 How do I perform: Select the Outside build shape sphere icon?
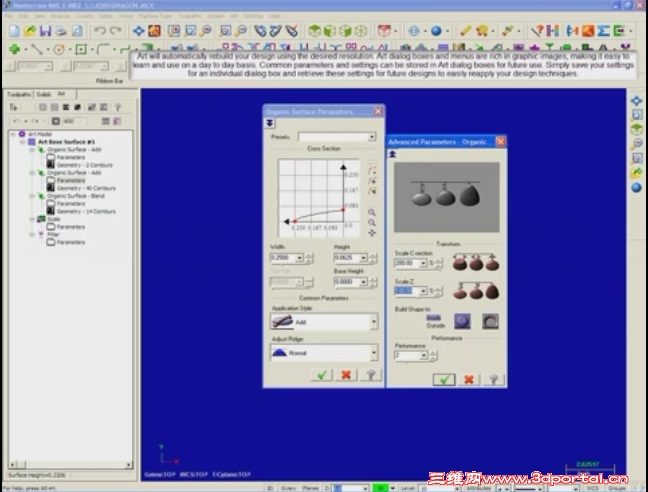(x=462, y=321)
